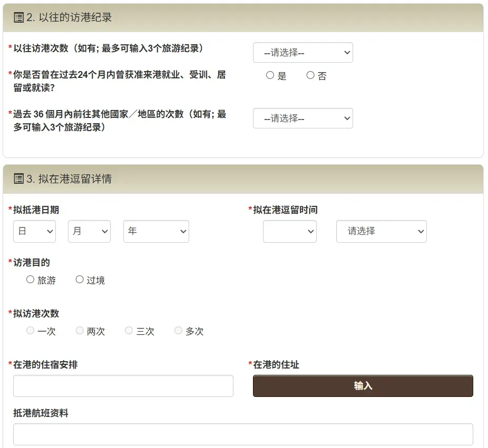The image size is (488, 448).
Task: Select 一次 for intended visits
Action: coord(31,331)
